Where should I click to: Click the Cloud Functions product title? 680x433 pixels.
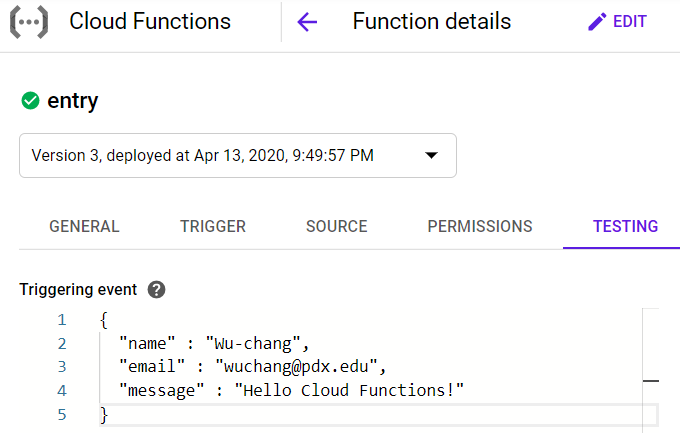click(x=150, y=22)
